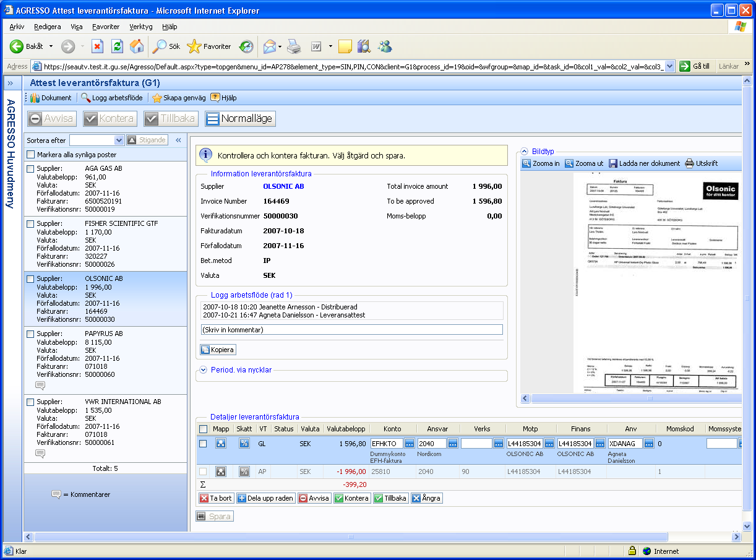Open the Verks lookup button
756x560 pixels.
[x=499, y=444]
